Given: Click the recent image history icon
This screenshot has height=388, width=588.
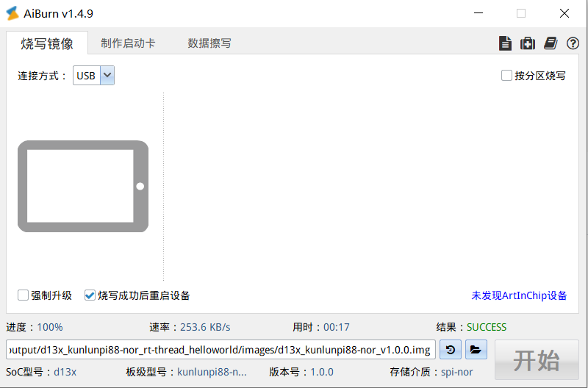Looking at the screenshot, I should [x=451, y=350].
